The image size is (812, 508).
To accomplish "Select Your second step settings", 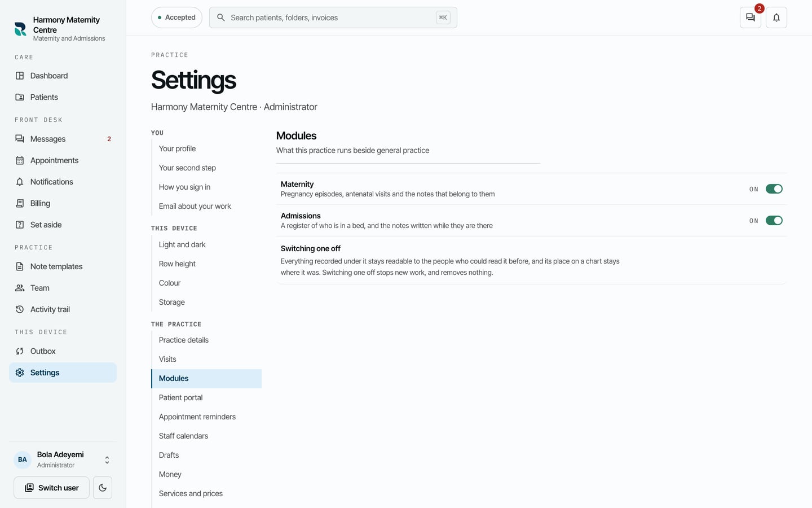I will point(206,168).
